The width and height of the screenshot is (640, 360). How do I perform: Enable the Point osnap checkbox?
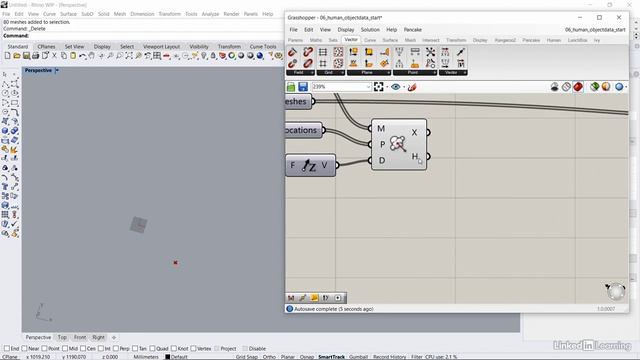coord(44,349)
